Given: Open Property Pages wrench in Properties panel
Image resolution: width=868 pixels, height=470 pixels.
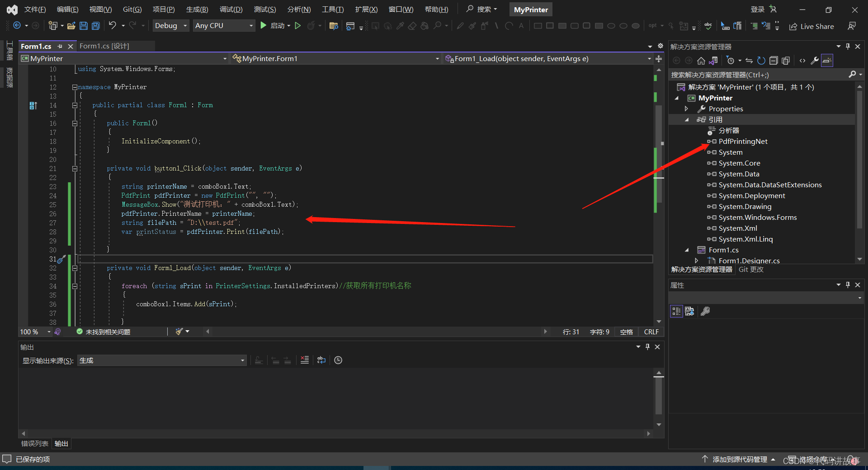Looking at the screenshot, I should pos(705,311).
